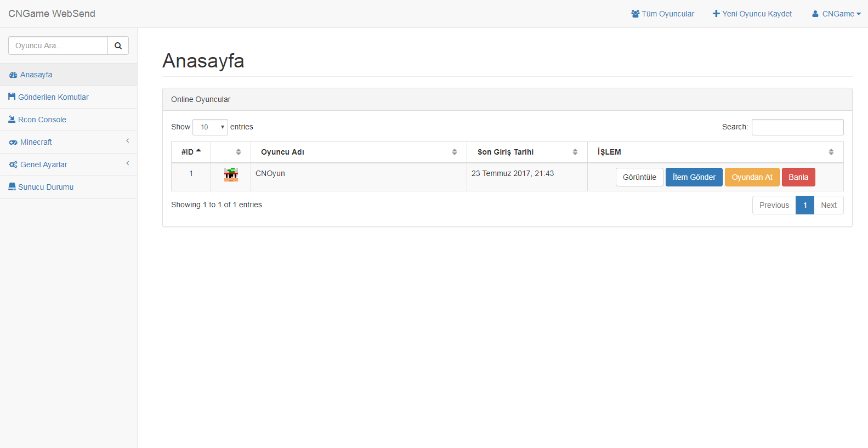868x448 pixels.
Task: Click the magnifier search button in sidebar
Action: tap(118, 46)
